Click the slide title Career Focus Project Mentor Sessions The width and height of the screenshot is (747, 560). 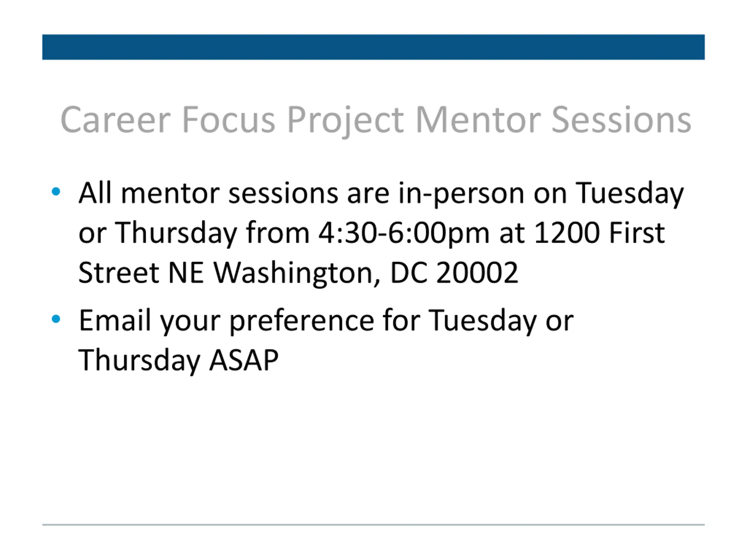376,120
